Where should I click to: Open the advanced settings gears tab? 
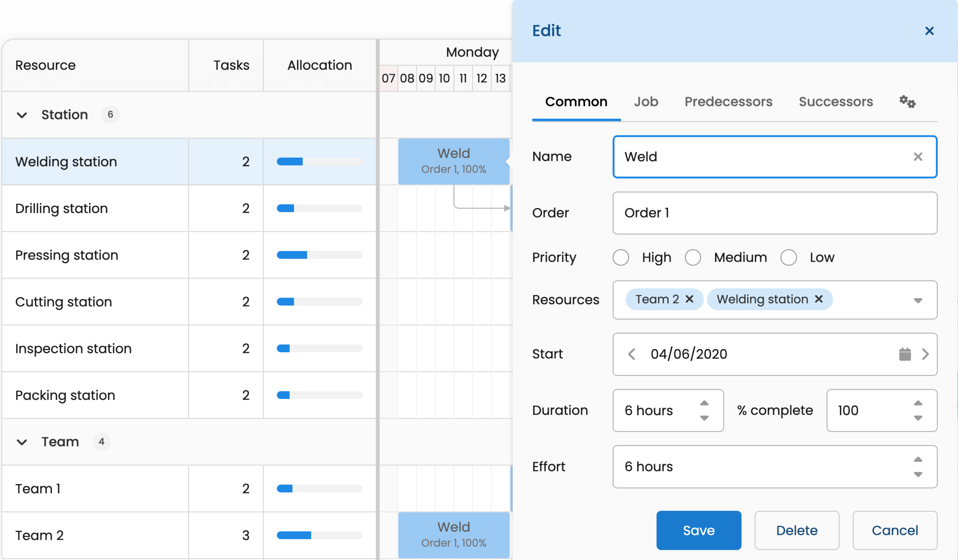(907, 101)
